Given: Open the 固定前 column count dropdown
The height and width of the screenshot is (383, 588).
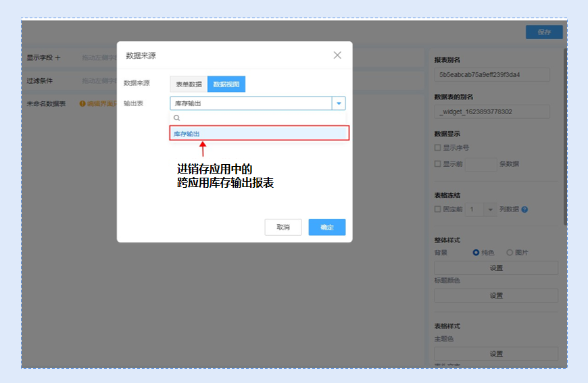Looking at the screenshot, I should pos(490,209).
